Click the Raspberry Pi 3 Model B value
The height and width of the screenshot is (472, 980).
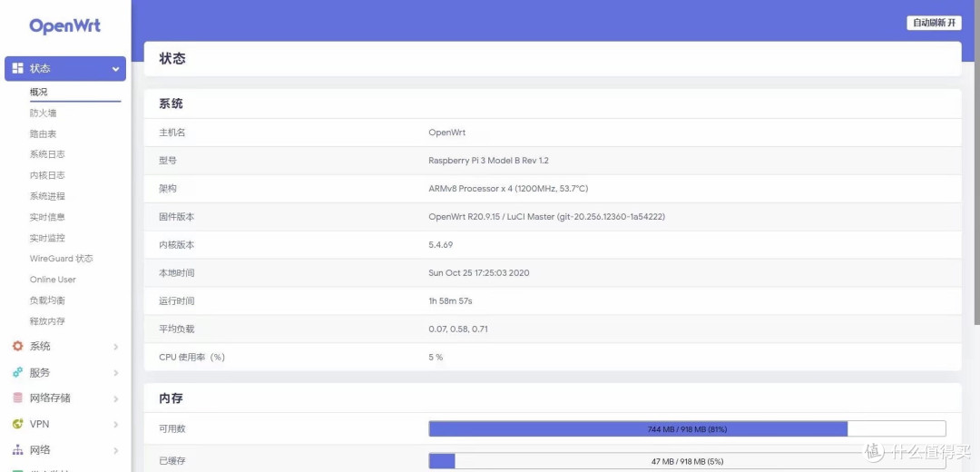pyautogui.click(x=489, y=161)
